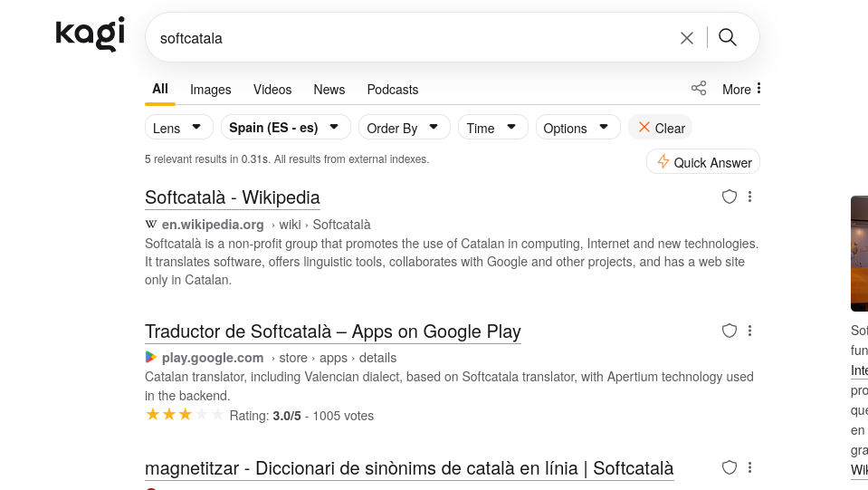Switch to the Videos tab
Image resolution: width=868 pixels, height=490 pixels.
coord(272,90)
